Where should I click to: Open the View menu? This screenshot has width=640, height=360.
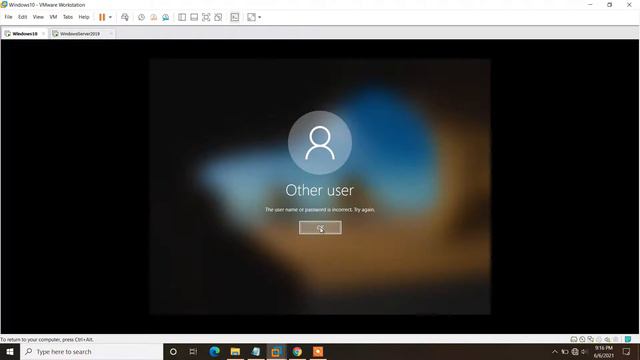(x=38, y=17)
